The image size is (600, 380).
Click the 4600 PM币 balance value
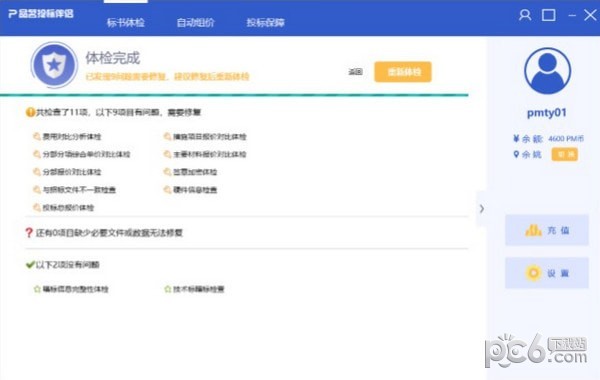tap(566, 139)
